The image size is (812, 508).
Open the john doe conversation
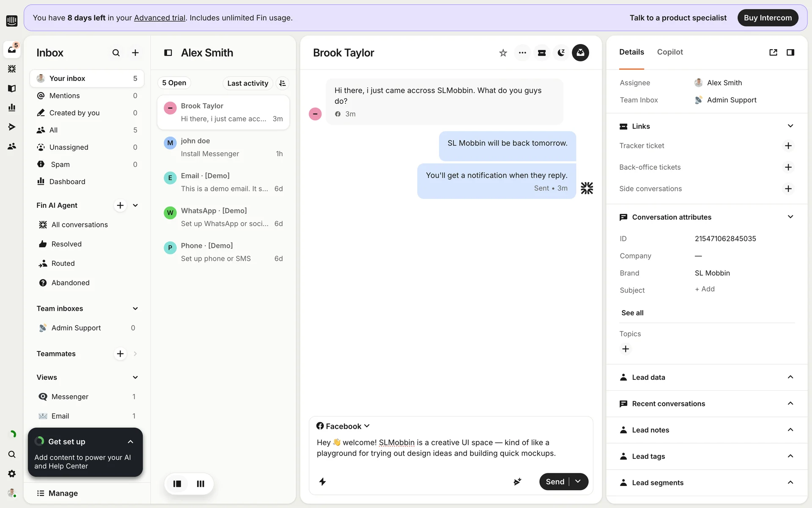click(x=223, y=147)
